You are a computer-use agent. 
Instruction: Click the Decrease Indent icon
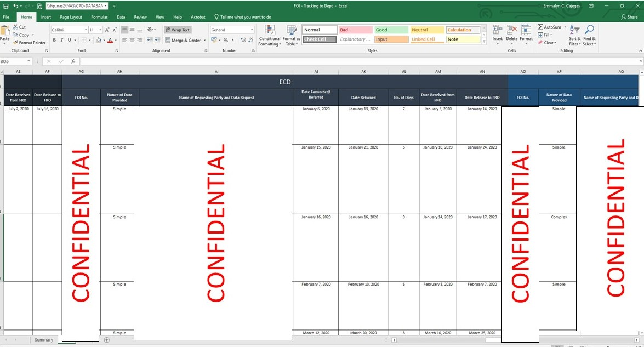(150, 40)
